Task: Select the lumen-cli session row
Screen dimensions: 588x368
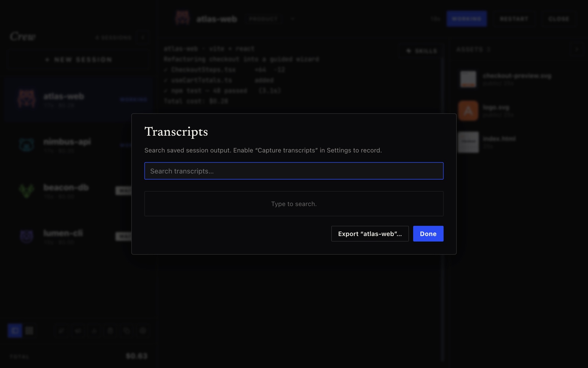Action: click(x=78, y=236)
